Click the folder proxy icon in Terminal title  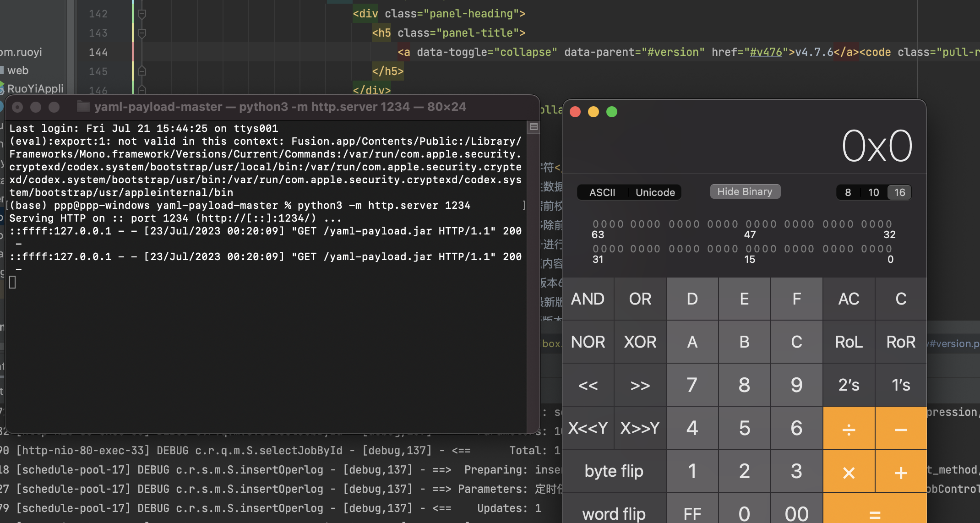point(83,107)
